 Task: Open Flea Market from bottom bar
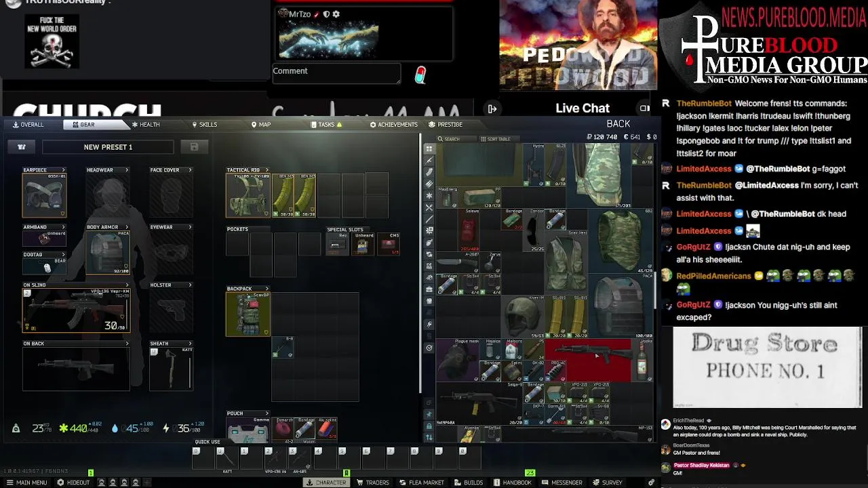click(x=422, y=483)
